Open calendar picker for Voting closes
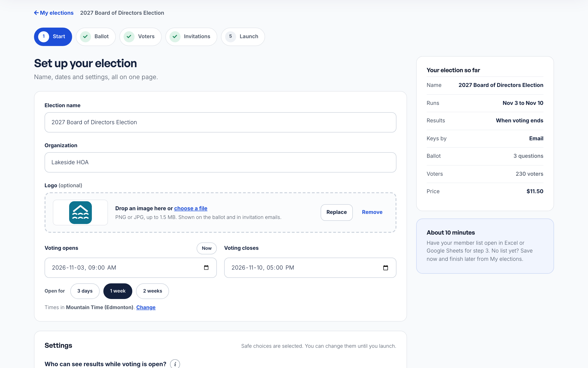The height and width of the screenshot is (368, 588). coord(386,268)
